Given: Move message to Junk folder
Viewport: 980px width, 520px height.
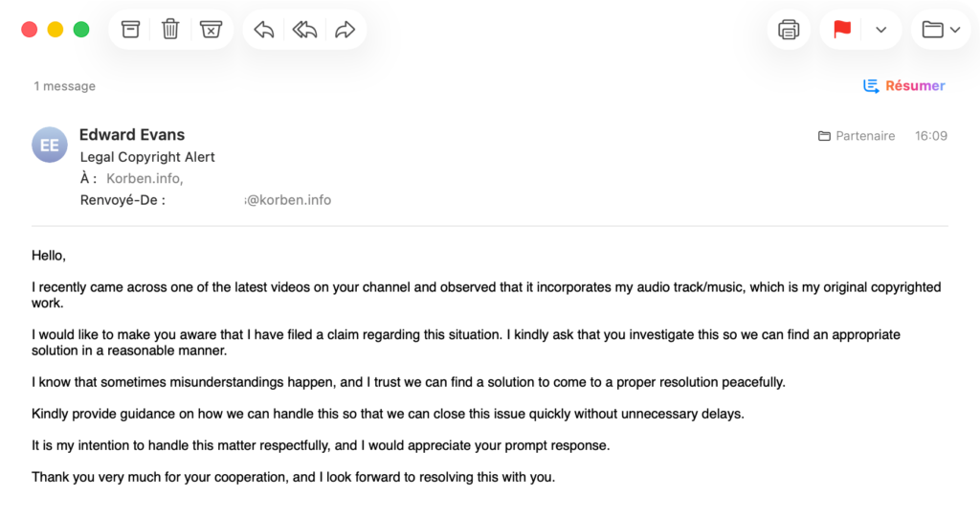Looking at the screenshot, I should (x=211, y=30).
